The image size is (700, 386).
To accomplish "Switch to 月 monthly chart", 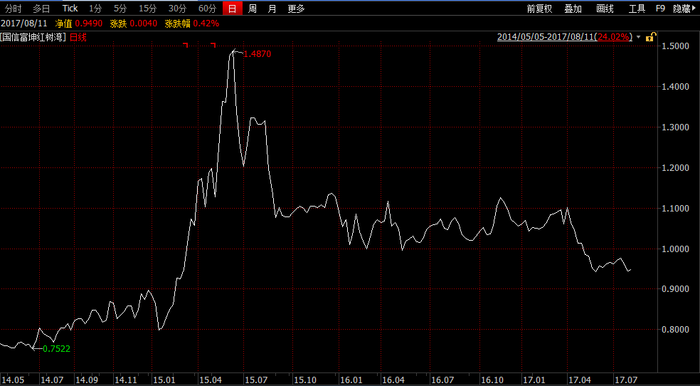I will pos(272,8).
